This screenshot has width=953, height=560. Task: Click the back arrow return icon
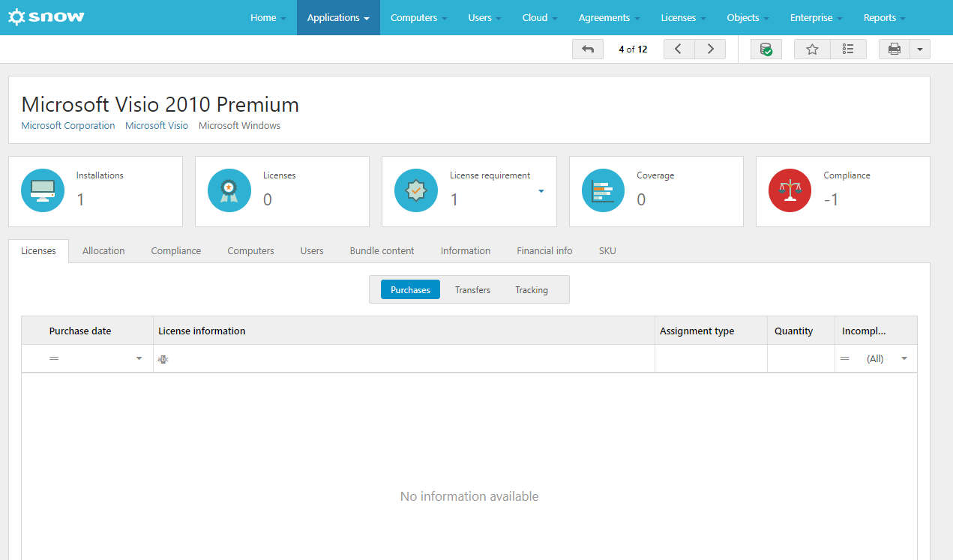click(588, 49)
